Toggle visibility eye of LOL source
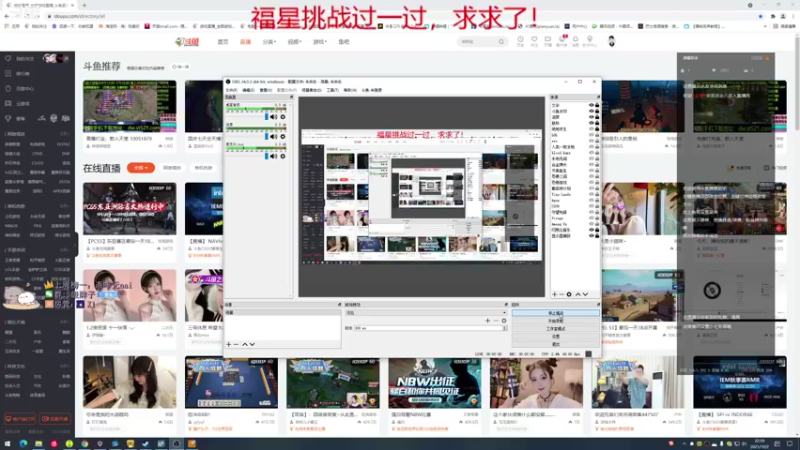This screenshot has width=800, height=450. click(591, 135)
